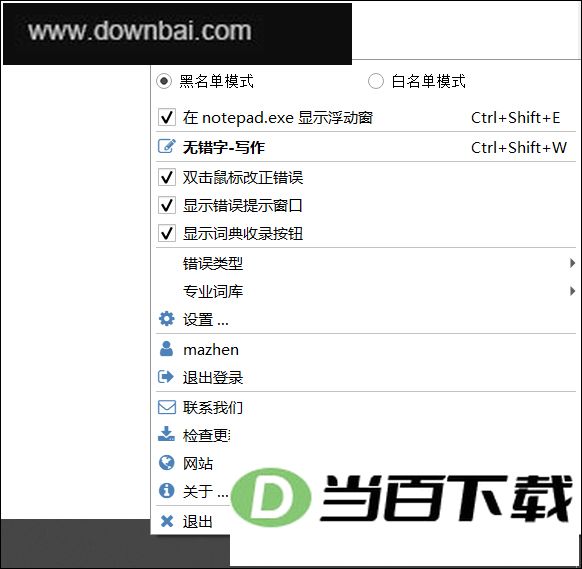Viewport: 582px width, 569px height.
Task: Open the 联系我们 menu entry
Action: pyautogui.click(x=366, y=407)
